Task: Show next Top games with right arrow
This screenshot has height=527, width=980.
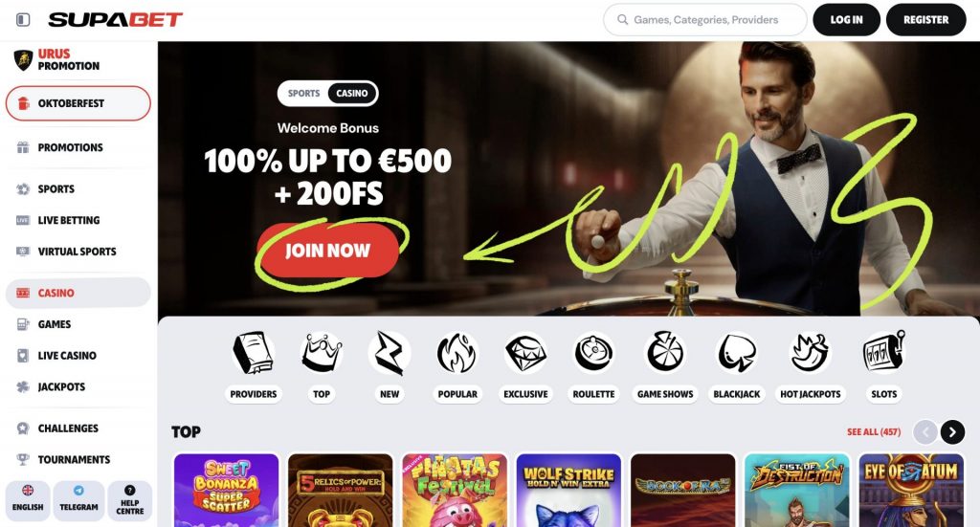Action: pyautogui.click(x=952, y=431)
